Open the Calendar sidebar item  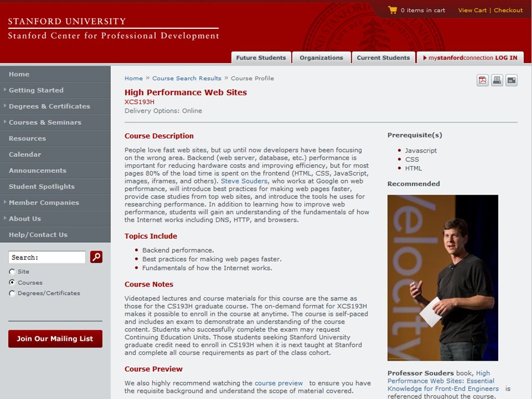[55, 155]
